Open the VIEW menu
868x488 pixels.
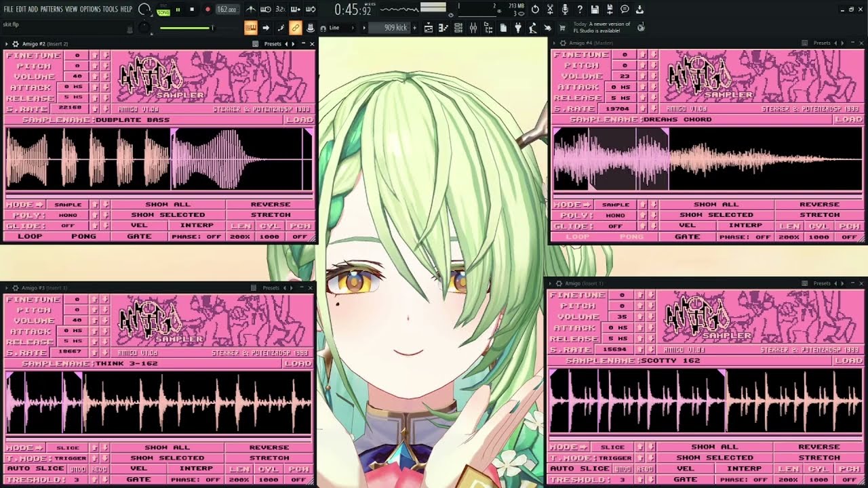pyautogui.click(x=71, y=9)
